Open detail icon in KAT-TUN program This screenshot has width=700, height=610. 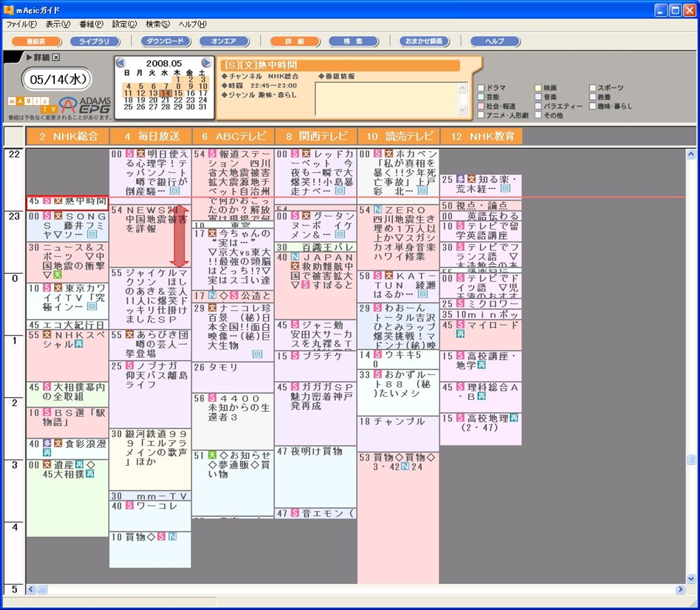[x=422, y=294]
